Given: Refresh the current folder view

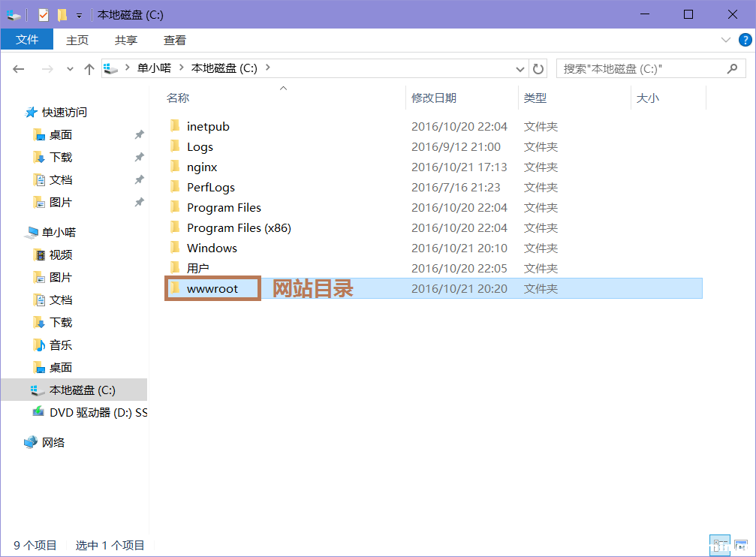Looking at the screenshot, I should pyautogui.click(x=538, y=69).
